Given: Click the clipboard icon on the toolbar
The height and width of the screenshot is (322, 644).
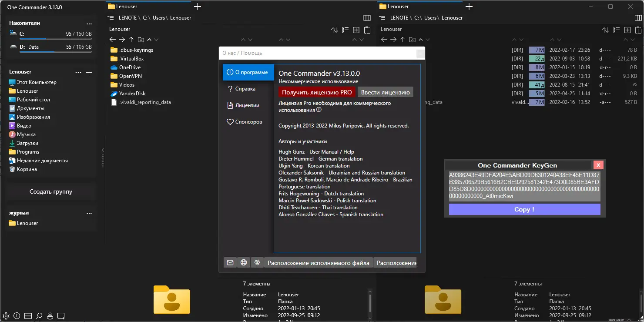Looking at the screenshot, I should (367, 30).
